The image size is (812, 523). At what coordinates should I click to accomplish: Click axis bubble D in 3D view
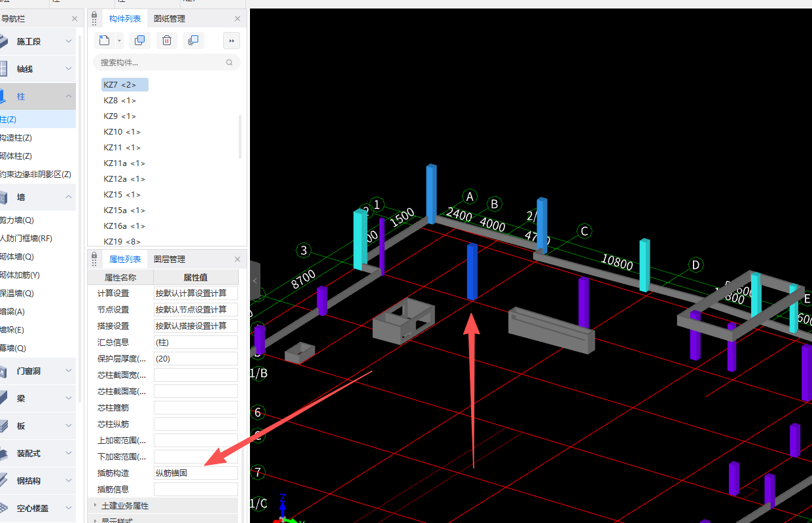click(x=696, y=265)
